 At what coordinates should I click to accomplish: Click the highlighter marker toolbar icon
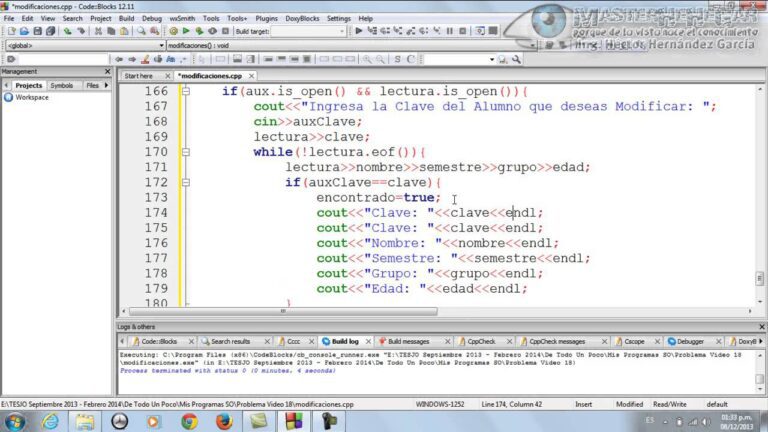click(x=145, y=59)
